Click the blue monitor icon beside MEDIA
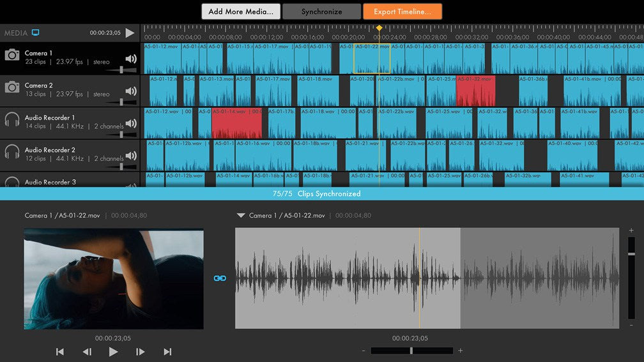The image size is (644, 362). tap(36, 33)
